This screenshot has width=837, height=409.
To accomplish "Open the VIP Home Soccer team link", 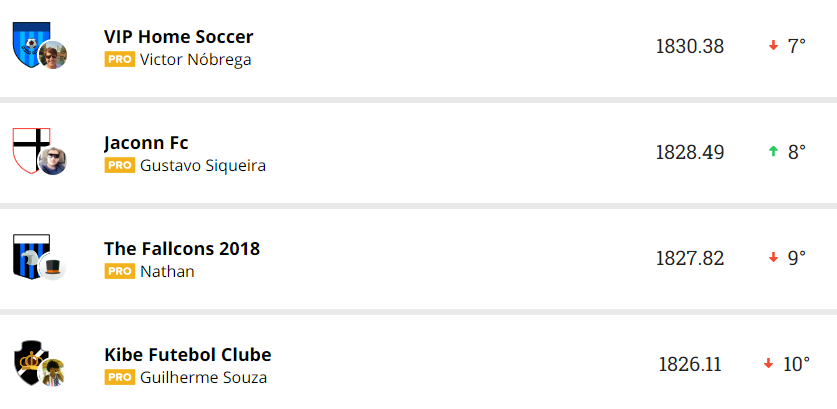I will [178, 37].
